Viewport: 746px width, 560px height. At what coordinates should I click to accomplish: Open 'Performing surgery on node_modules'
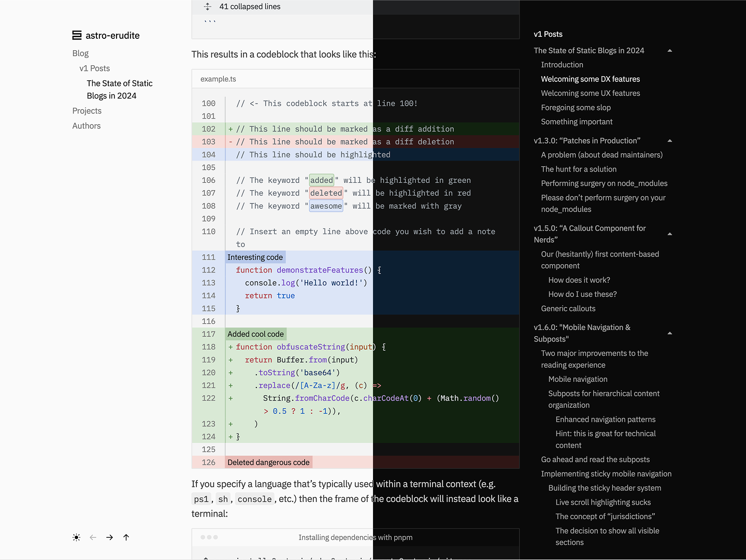[x=604, y=183]
